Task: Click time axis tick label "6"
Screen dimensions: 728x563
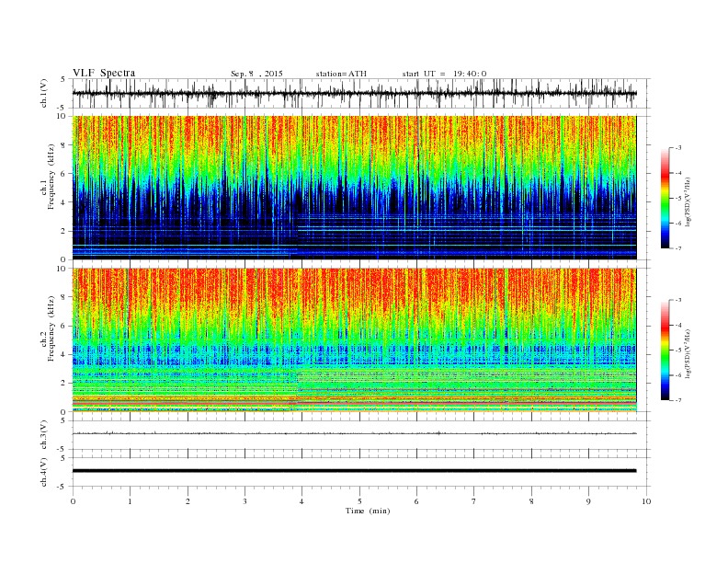Action: pyautogui.click(x=416, y=501)
